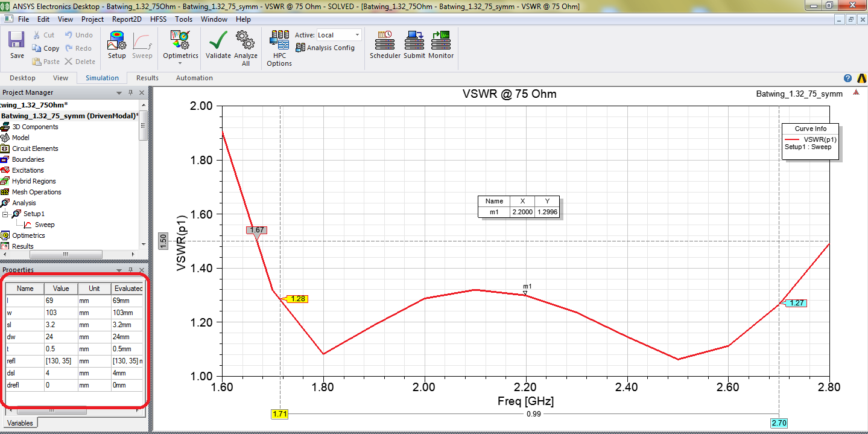
Task: Click the Delete toolbar item
Action: point(80,62)
